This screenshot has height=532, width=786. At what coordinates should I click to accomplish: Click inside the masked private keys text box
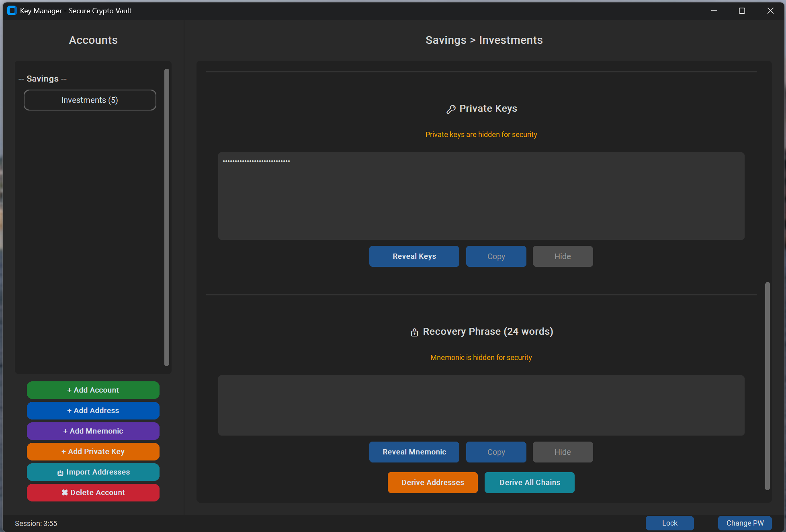[x=481, y=196]
